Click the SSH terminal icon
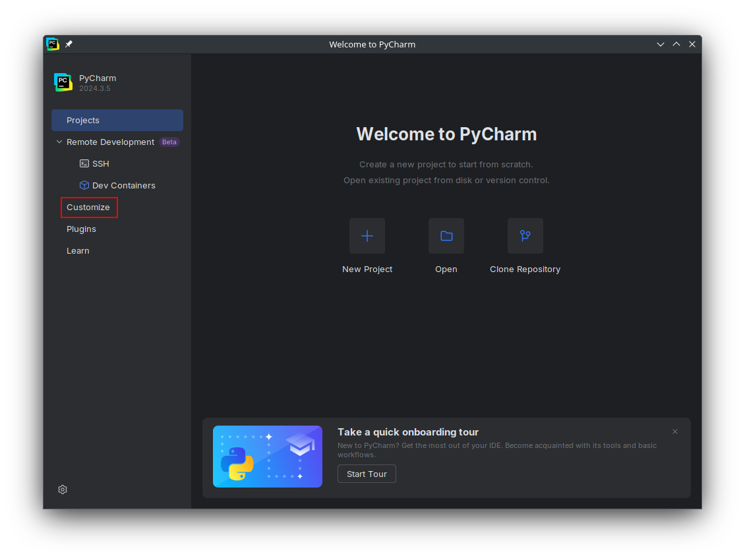Screen dimensions: 745x560 84,163
